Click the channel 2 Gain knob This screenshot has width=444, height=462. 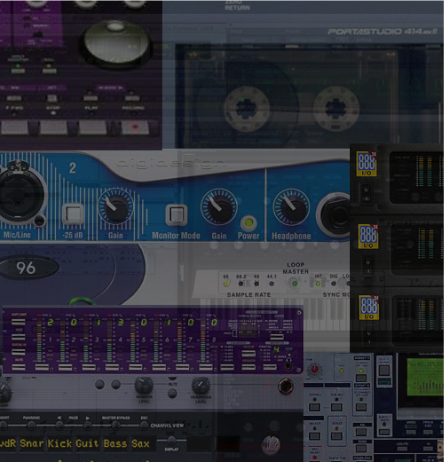[x=116, y=208]
